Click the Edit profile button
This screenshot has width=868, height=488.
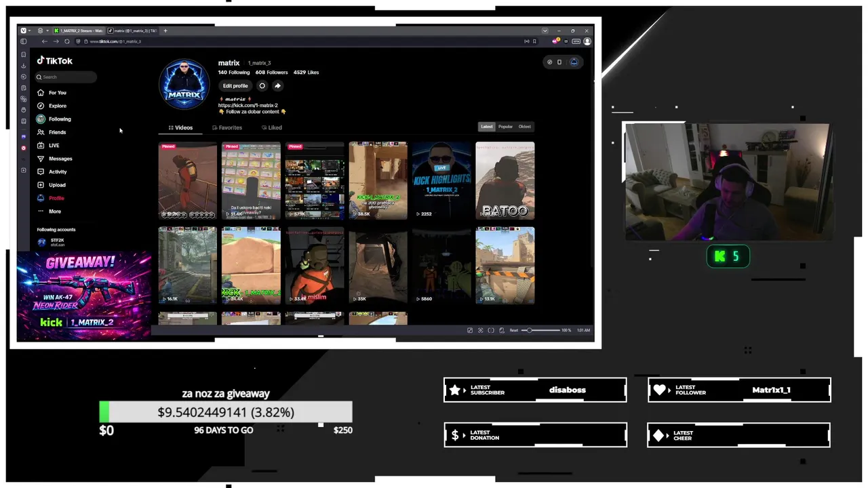[x=235, y=85]
